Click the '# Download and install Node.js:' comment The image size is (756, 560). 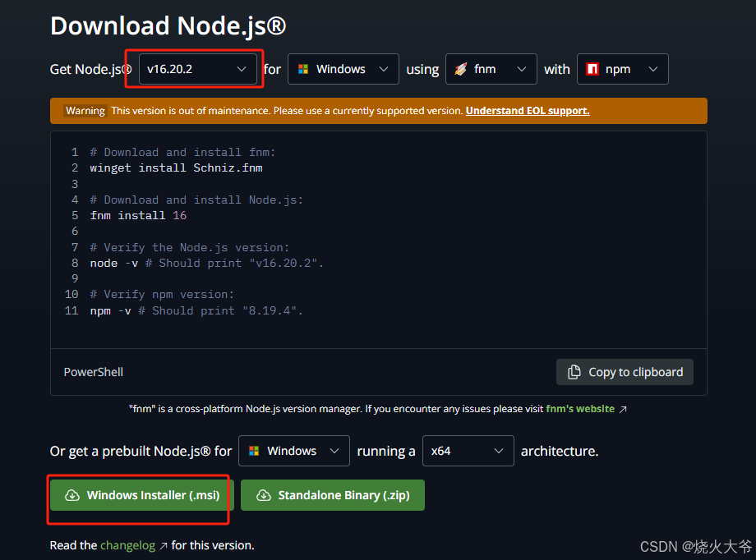click(196, 200)
